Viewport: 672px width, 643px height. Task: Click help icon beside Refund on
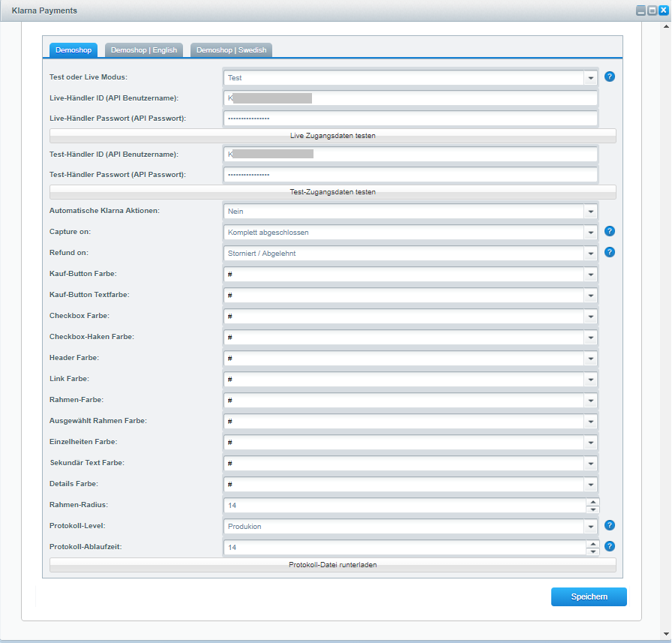(x=610, y=253)
